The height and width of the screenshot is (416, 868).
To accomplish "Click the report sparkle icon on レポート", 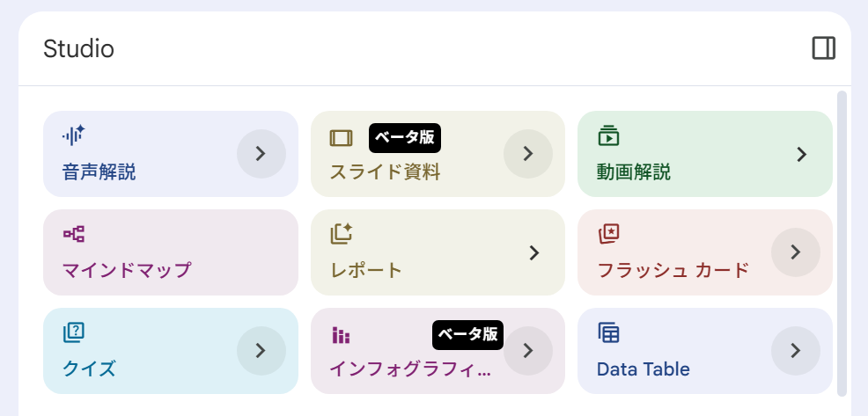I will [341, 234].
